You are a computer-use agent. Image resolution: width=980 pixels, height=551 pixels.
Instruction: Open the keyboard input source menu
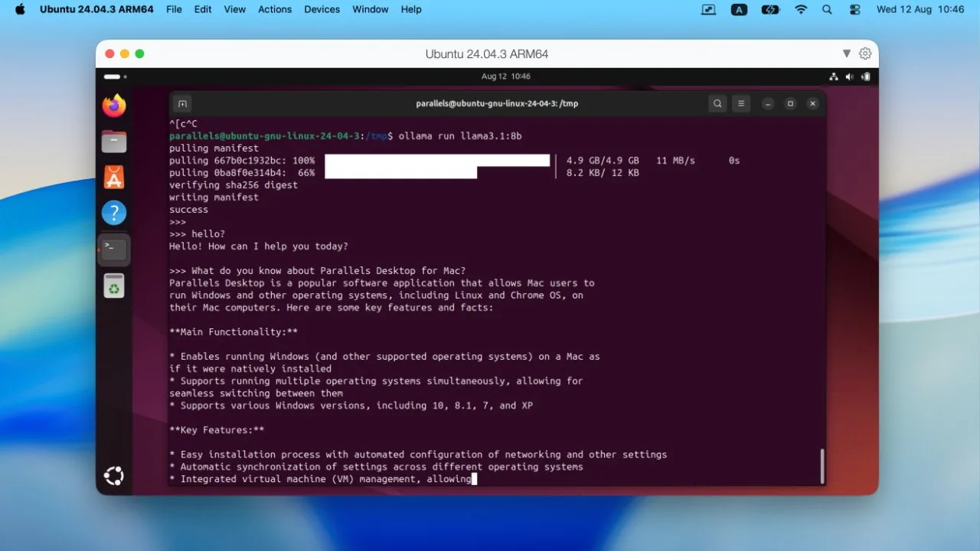coord(739,9)
